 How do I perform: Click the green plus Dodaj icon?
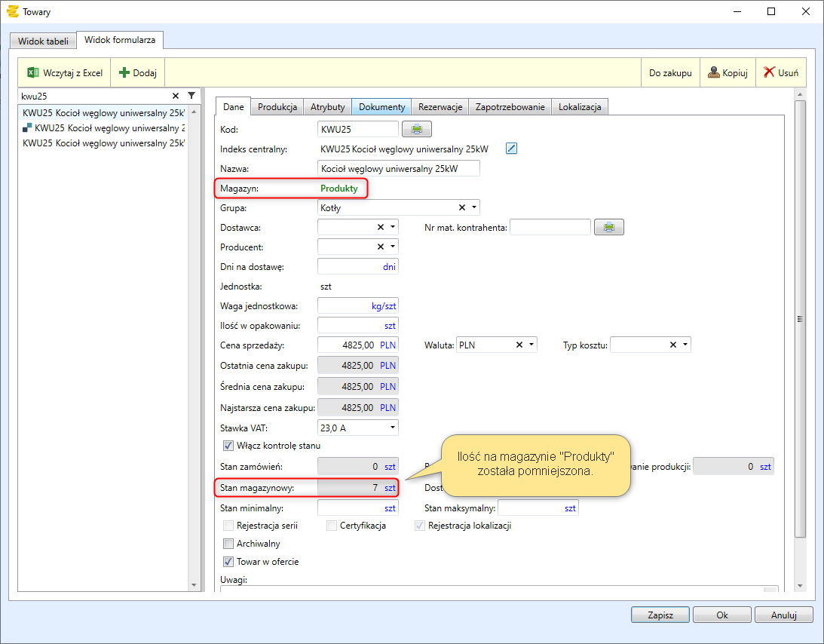click(x=124, y=73)
